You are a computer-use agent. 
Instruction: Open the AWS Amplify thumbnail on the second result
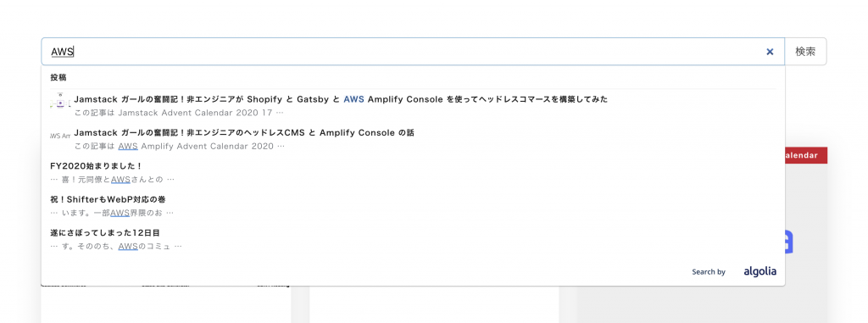point(60,136)
